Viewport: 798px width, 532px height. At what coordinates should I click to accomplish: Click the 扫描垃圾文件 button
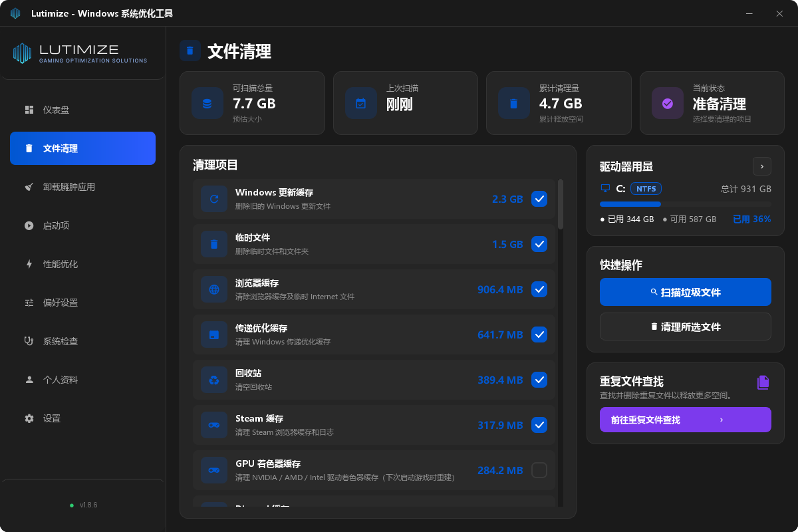pos(686,292)
